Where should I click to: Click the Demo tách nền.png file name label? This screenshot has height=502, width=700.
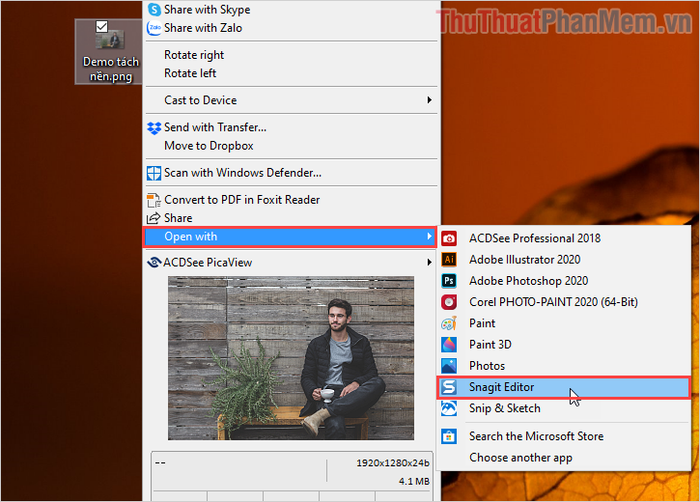tap(111, 69)
